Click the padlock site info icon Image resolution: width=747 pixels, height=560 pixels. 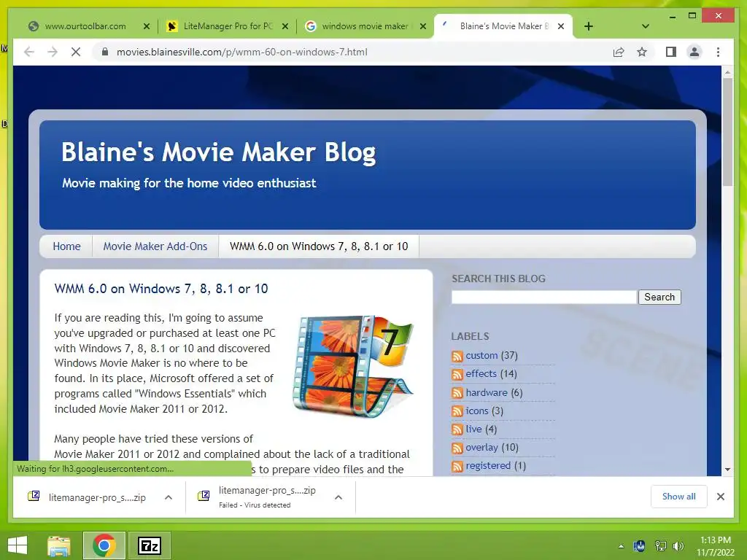pyautogui.click(x=105, y=52)
